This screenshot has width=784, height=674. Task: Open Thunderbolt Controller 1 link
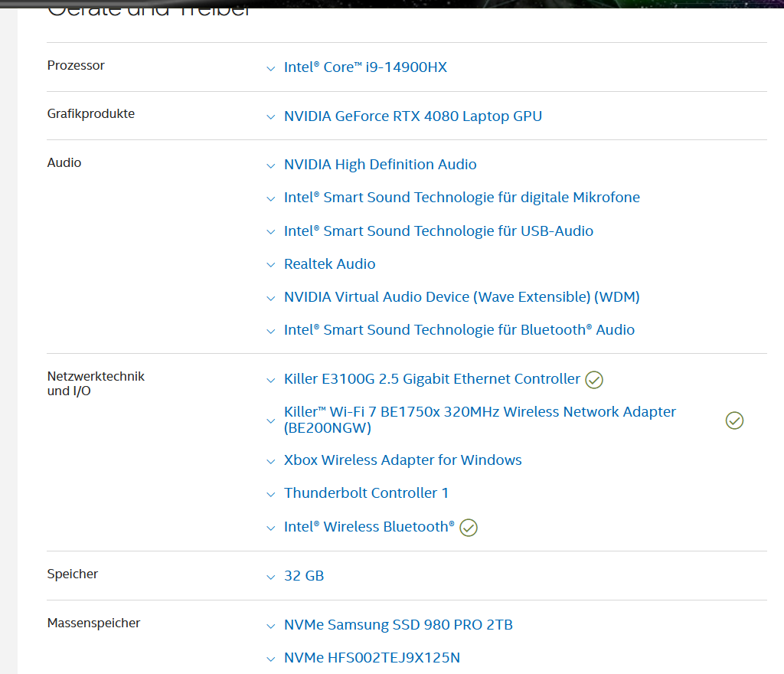[x=366, y=493]
